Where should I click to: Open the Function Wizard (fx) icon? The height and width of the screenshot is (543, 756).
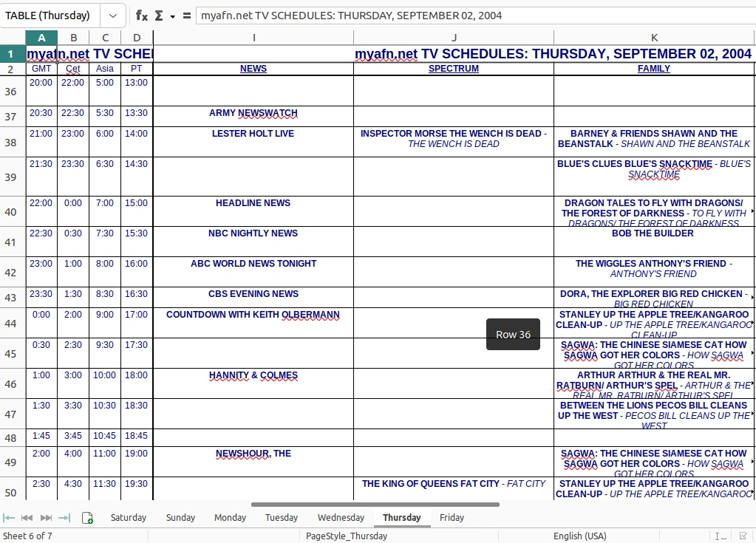click(141, 16)
